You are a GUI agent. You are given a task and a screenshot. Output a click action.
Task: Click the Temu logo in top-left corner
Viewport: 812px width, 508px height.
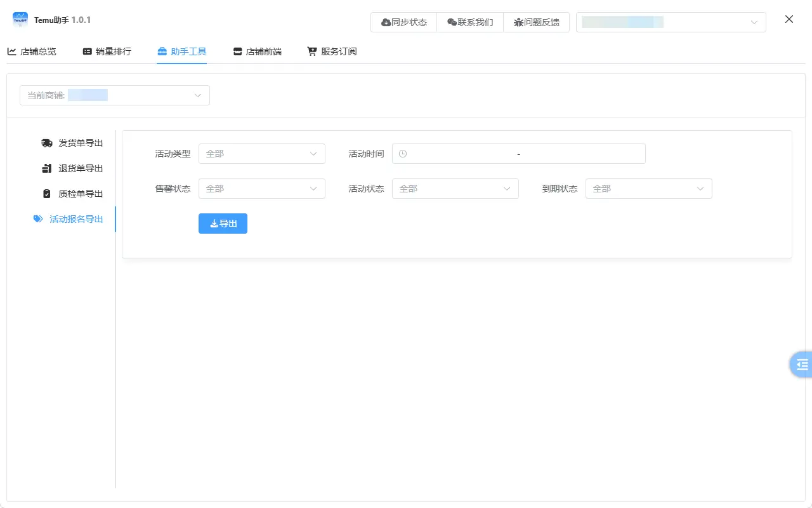(x=20, y=20)
